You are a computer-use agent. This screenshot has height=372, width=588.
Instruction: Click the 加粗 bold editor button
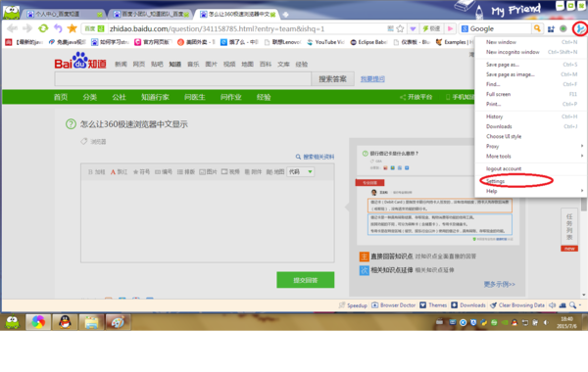point(96,172)
